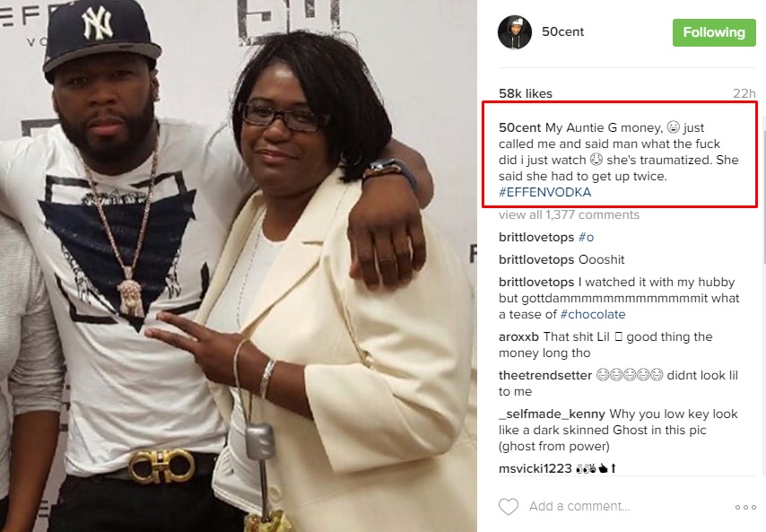This screenshot has height=532, width=766.
Task: Open the 58k likes list
Action: click(525, 93)
